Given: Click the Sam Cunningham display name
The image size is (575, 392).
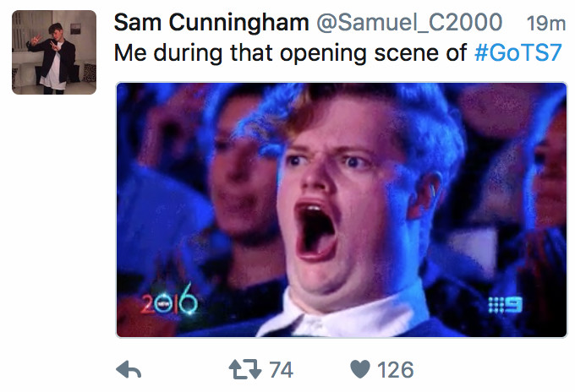Looking at the screenshot, I should (x=211, y=22).
